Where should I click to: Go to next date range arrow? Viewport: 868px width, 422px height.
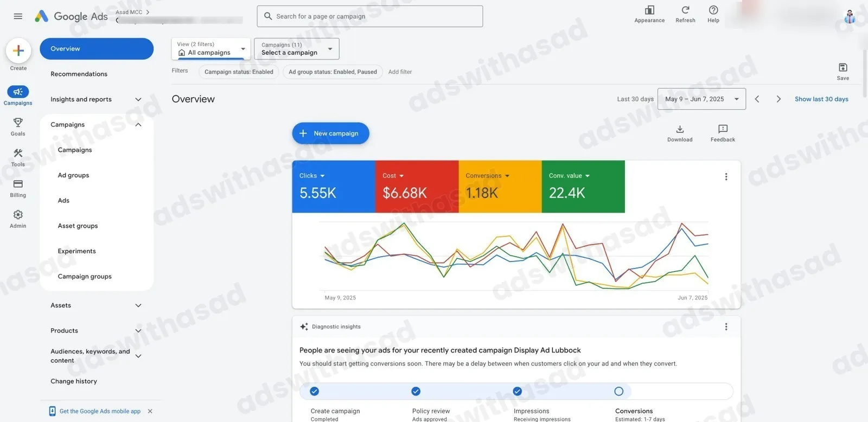click(778, 99)
